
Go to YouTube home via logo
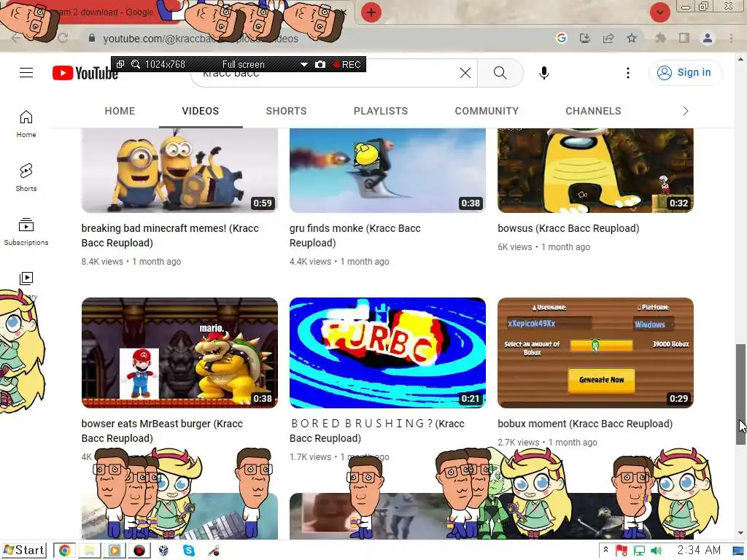tap(85, 73)
